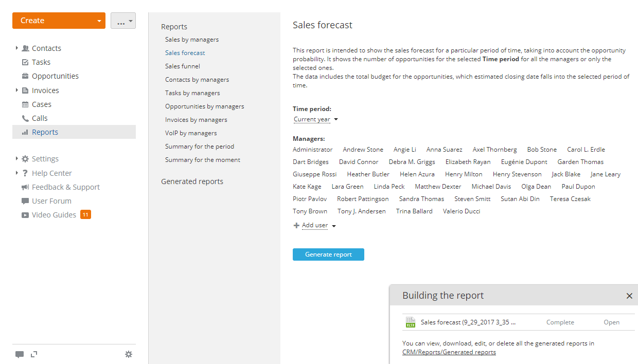Click the ellipsis button next to Create
The width and height of the screenshot is (638, 364).
pos(123,20)
